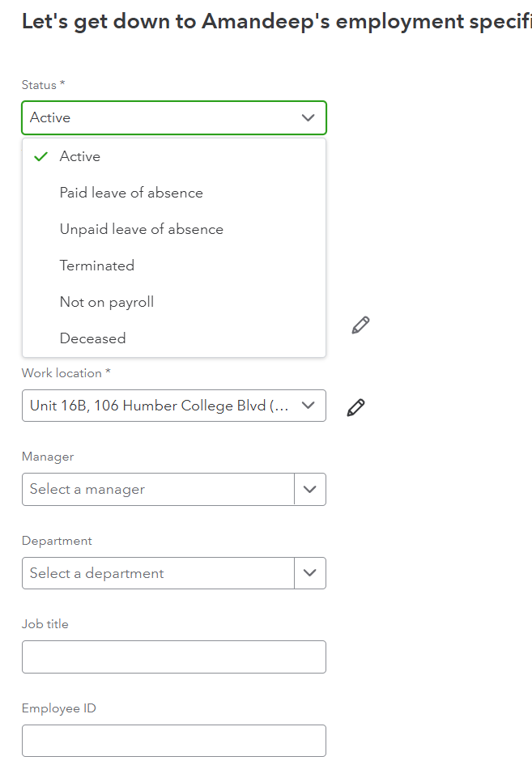Click the Select a department text field

point(158,573)
